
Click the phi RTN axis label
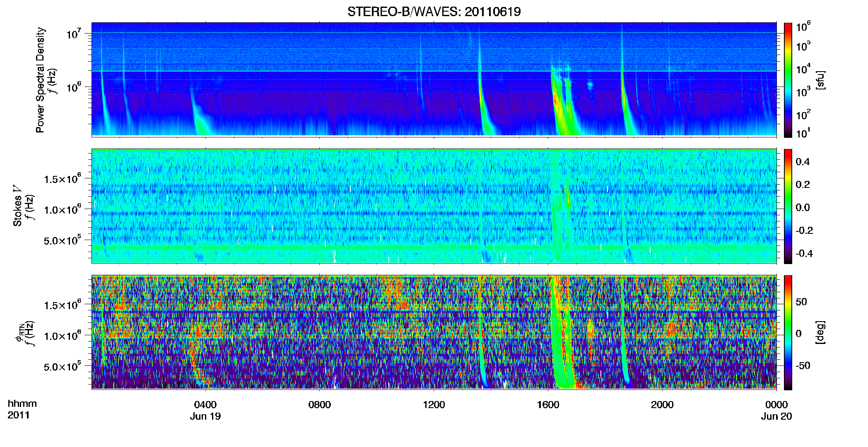[x=19, y=333]
